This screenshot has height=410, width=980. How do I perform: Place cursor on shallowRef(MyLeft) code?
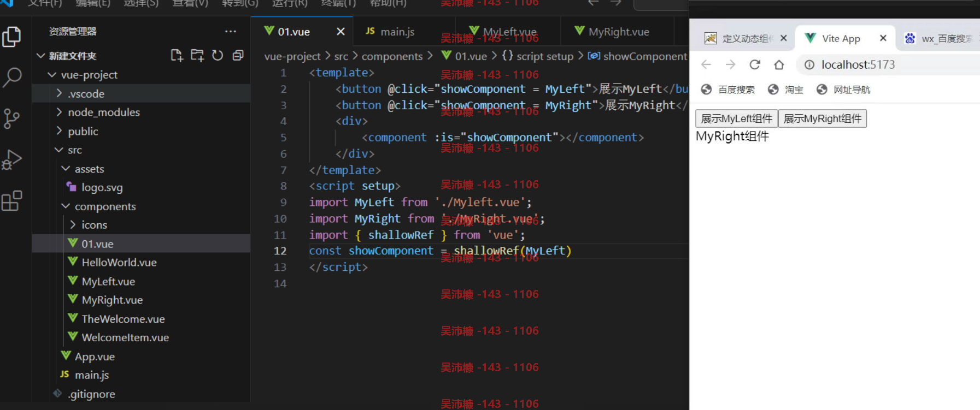click(x=512, y=251)
